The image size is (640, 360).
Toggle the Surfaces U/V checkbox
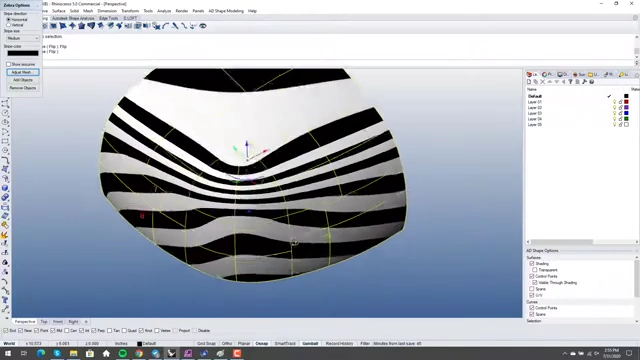point(532,295)
